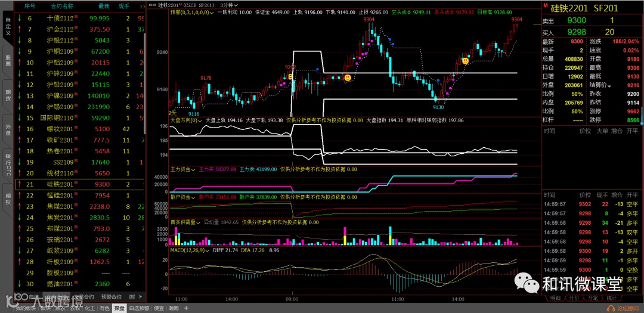This screenshot has height=313, width=644.
Task: Open the 散户资金 indicator dropdown
Action: (183, 197)
